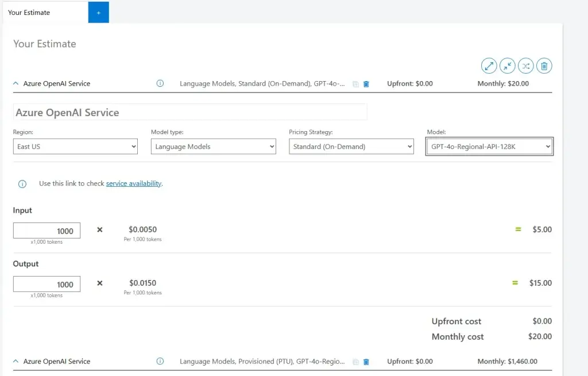Open the Model dropdown GPT-4o-Regional-API-128K

coord(489,147)
